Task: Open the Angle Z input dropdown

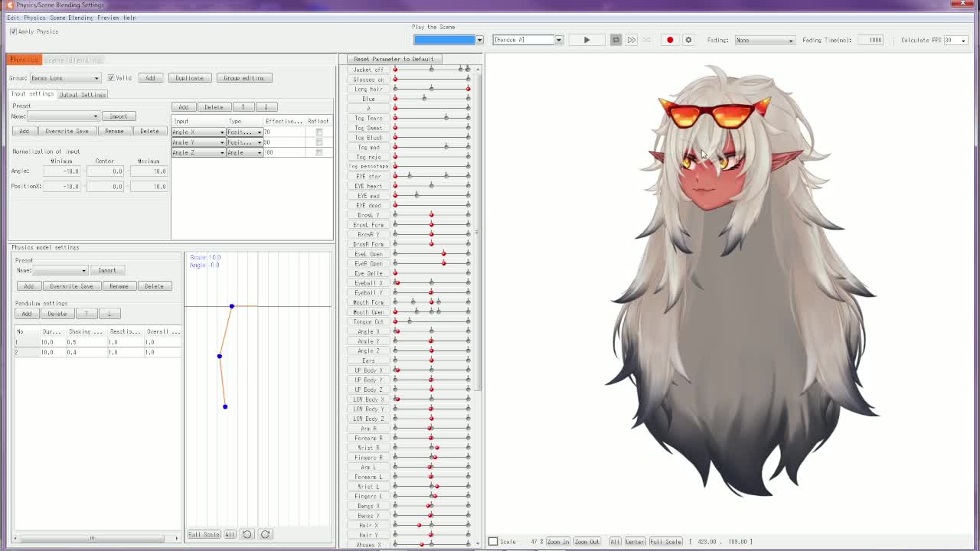Action: (198, 152)
